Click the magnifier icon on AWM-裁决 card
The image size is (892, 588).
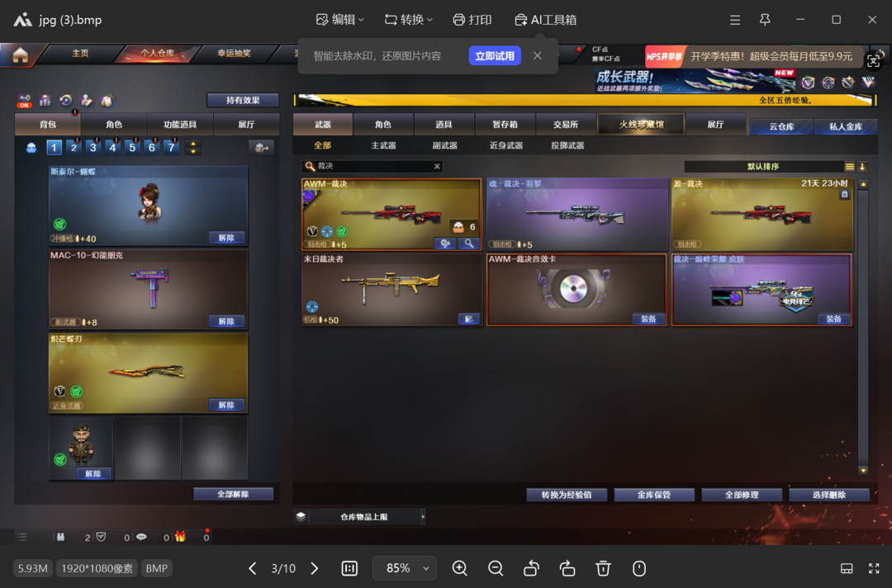469,244
